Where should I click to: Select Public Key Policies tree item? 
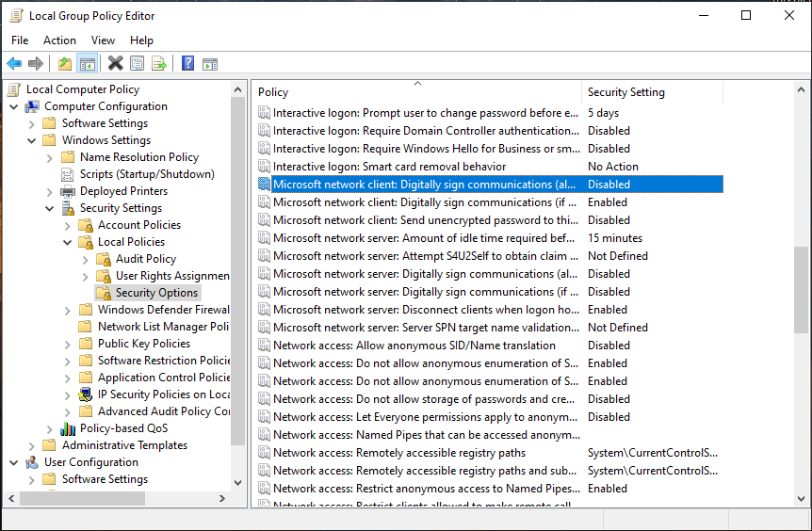(x=144, y=344)
